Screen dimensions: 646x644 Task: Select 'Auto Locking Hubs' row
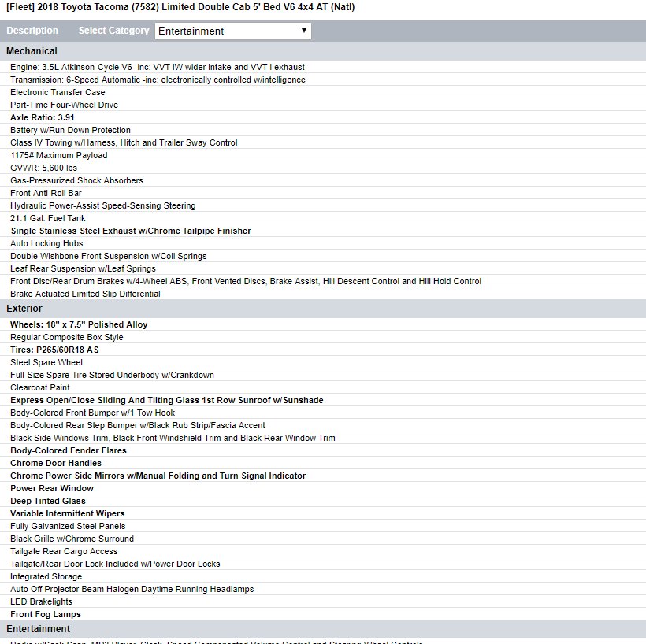323,243
